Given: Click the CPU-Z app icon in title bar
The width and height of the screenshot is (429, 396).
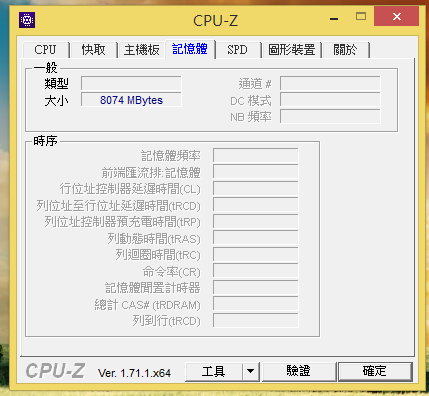Looking at the screenshot, I should 27,20.
